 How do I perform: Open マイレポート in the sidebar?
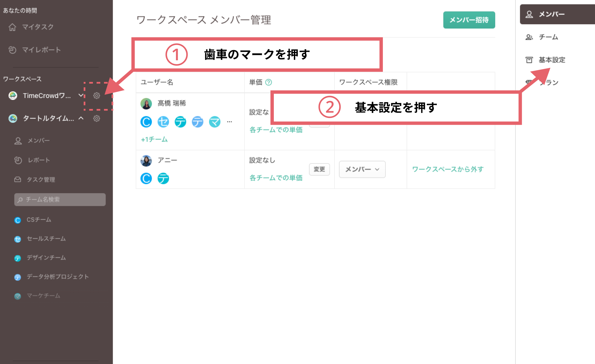(41, 50)
